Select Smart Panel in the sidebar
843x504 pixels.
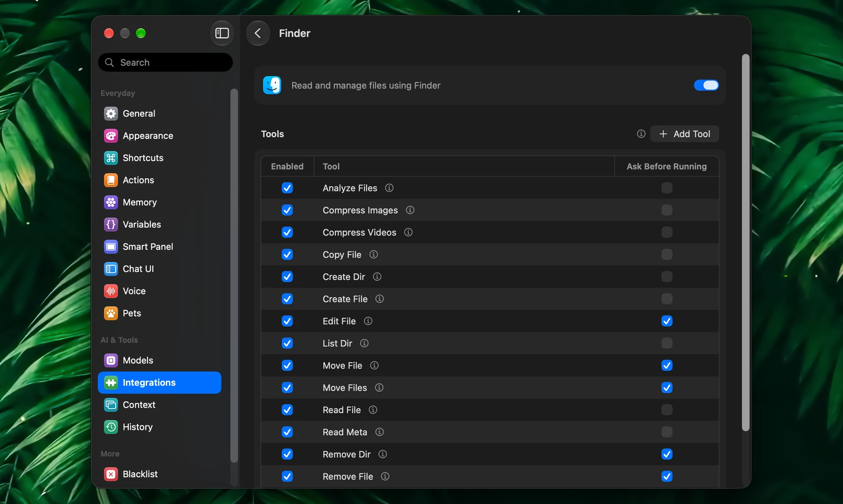coord(159,247)
